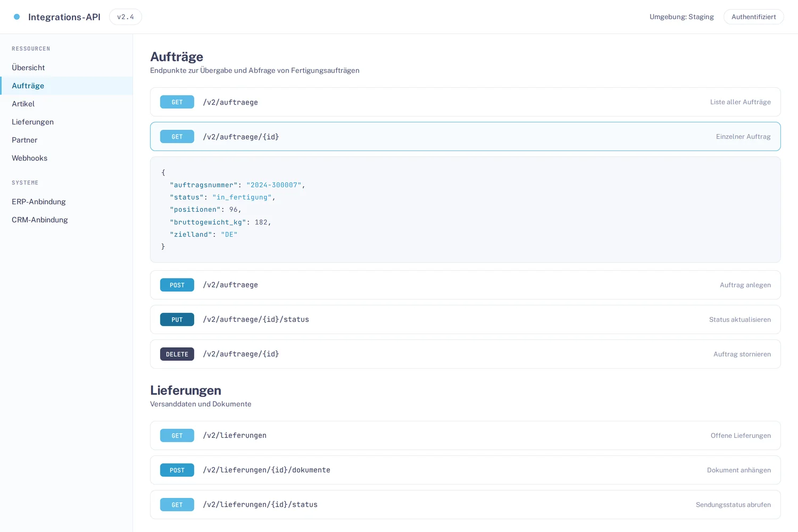Click the Umgebung: Staging label
Screen dimensions: 798x532
681,17
